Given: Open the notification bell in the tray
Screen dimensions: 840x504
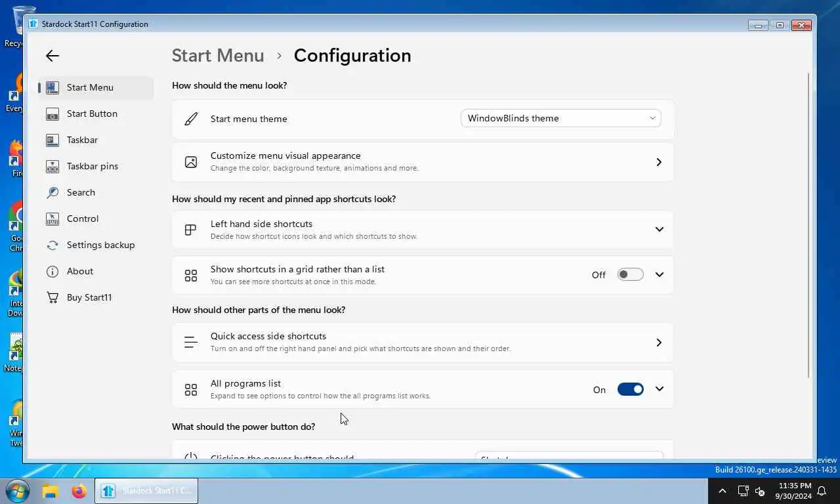Looking at the screenshot, I should pos(822,491).
